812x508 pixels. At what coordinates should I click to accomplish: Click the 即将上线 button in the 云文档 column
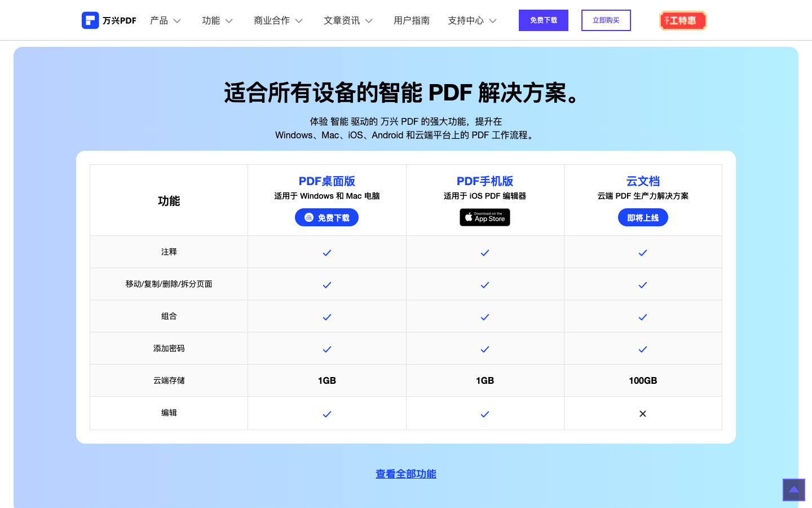point(643,217)
